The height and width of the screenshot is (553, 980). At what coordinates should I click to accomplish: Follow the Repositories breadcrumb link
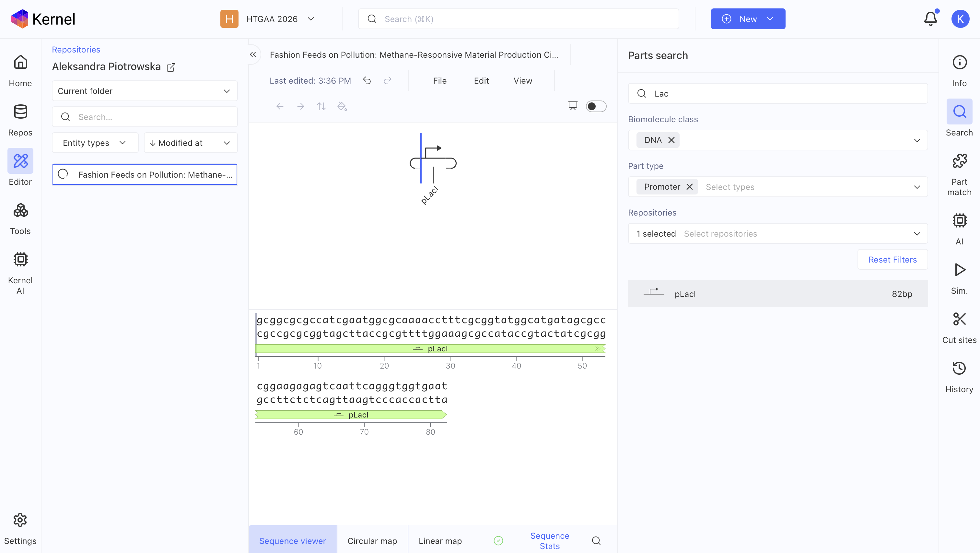pos(76,50)
